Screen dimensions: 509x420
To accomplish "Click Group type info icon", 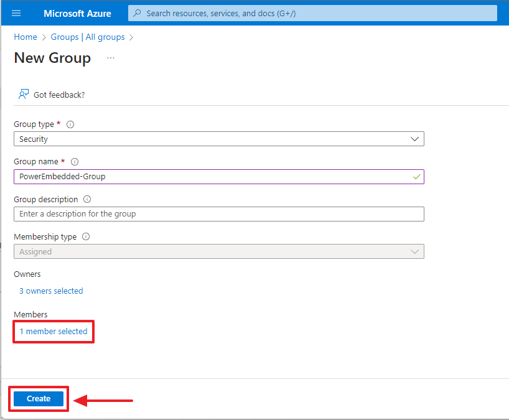I will [70, 124].
